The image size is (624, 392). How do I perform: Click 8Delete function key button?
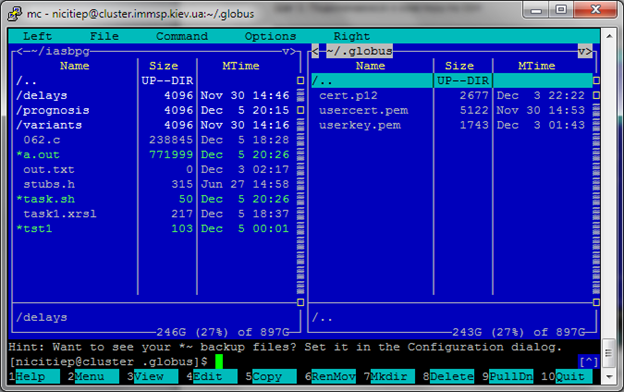(448, 376)
